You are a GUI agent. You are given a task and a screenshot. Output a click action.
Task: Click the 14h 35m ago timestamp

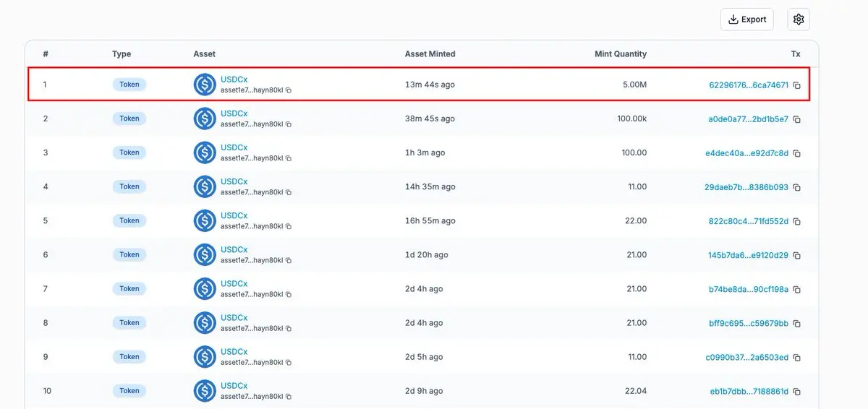(430, 186)
